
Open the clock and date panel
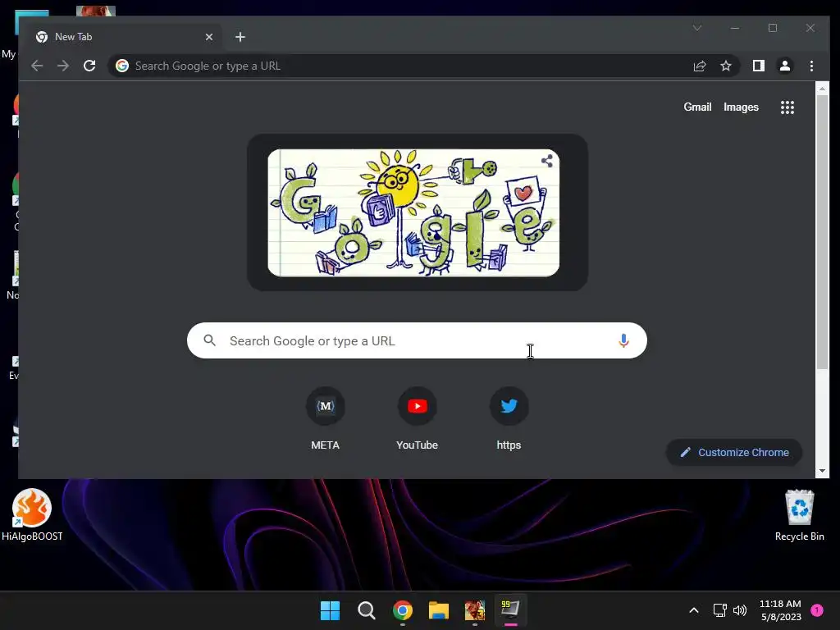[781, 610]
